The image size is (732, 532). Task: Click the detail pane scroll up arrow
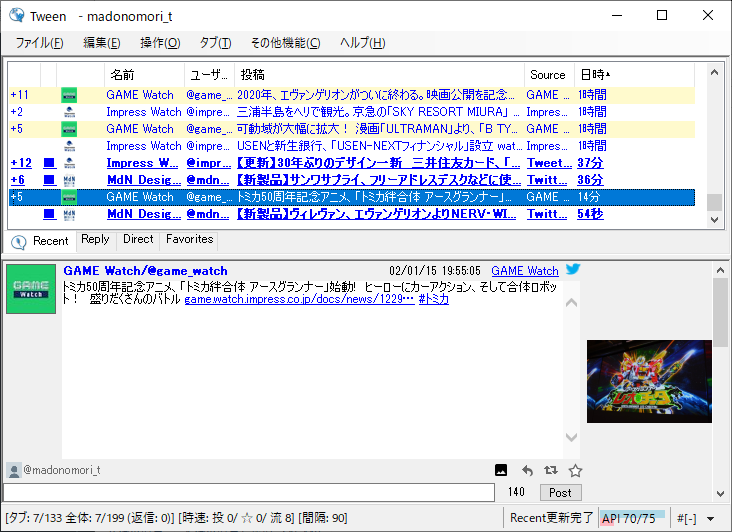point(720,270)
